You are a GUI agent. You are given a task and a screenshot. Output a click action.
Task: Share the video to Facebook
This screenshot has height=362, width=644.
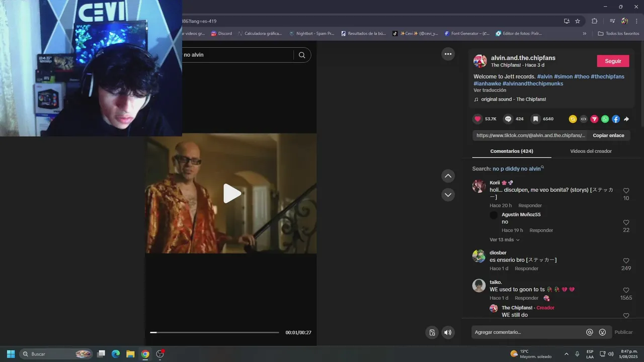(616, 119)
